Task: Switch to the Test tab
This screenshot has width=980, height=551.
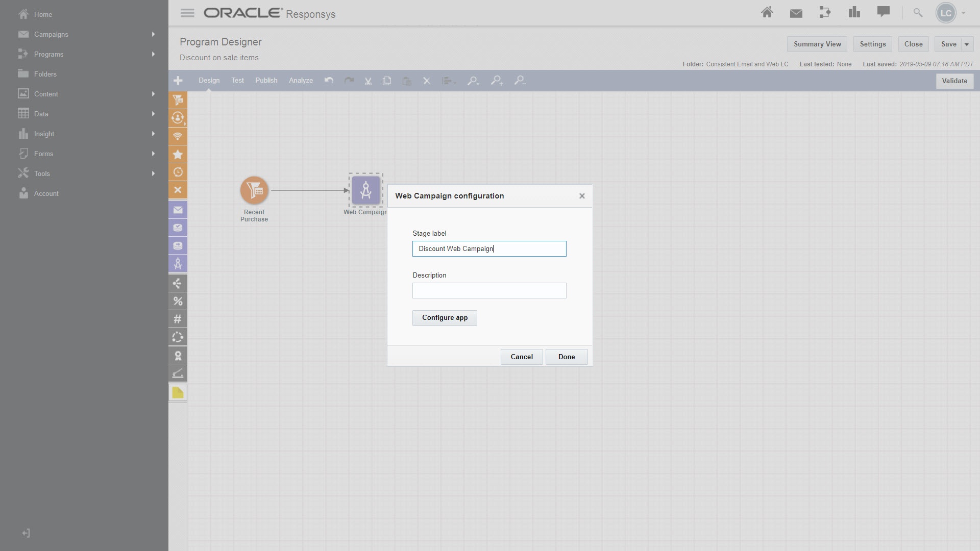Action: [237, 81]
